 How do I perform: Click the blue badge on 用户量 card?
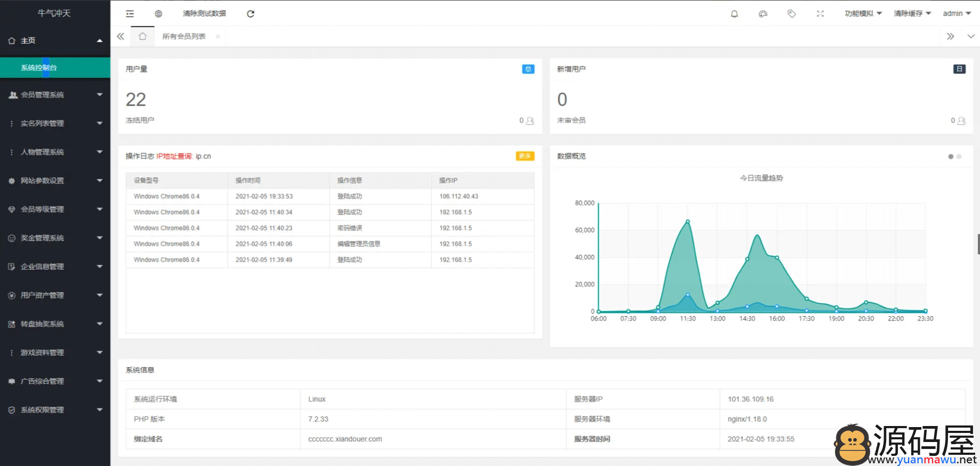coord(528,69)
